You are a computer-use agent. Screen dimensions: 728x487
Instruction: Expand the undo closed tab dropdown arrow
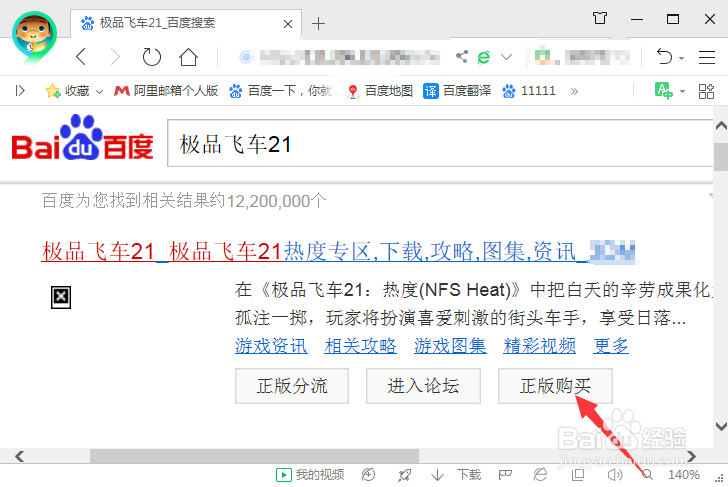click(x=682, y=58)
